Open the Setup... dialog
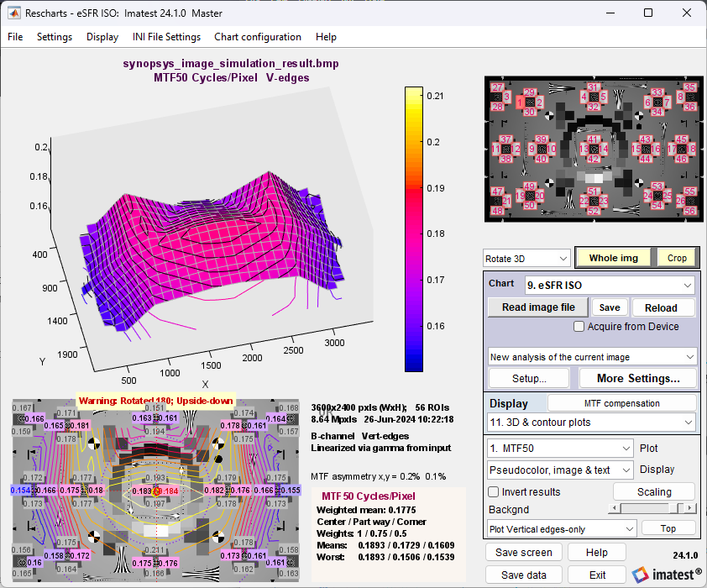The height and width of the screenshot is (588, 707). (529, 378)
